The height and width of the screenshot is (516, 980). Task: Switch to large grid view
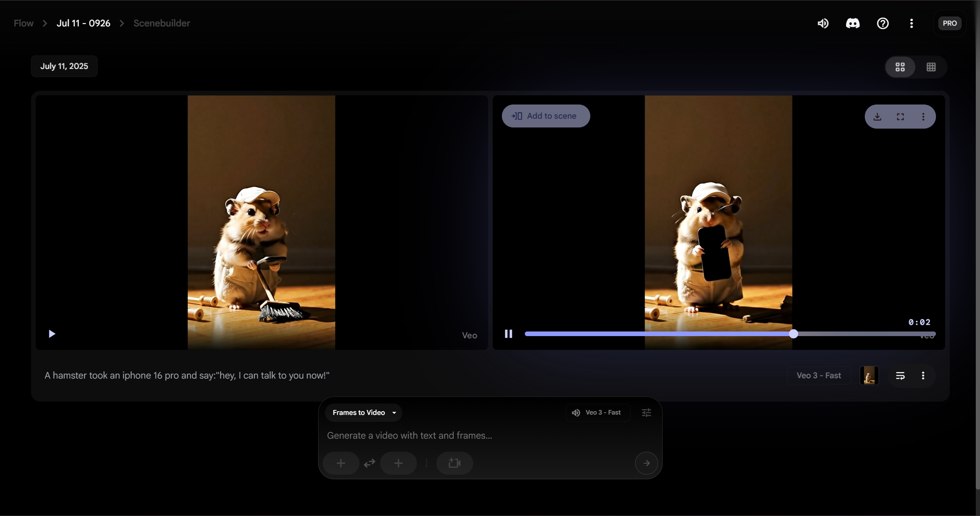900,67
